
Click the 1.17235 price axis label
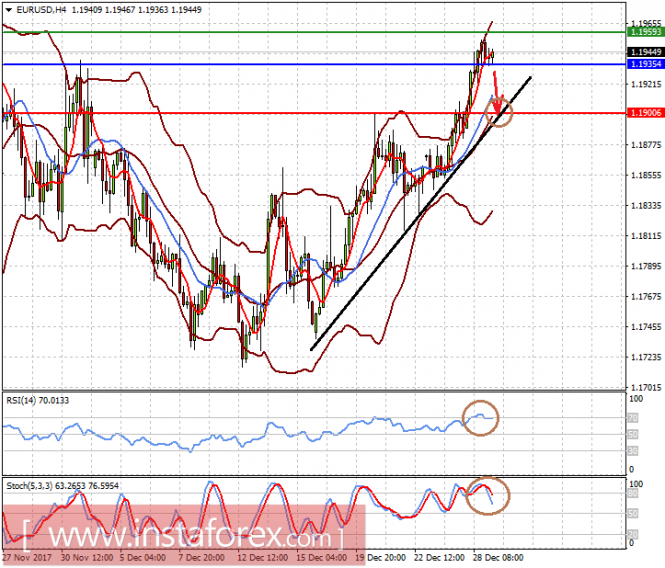pos(645,357)
